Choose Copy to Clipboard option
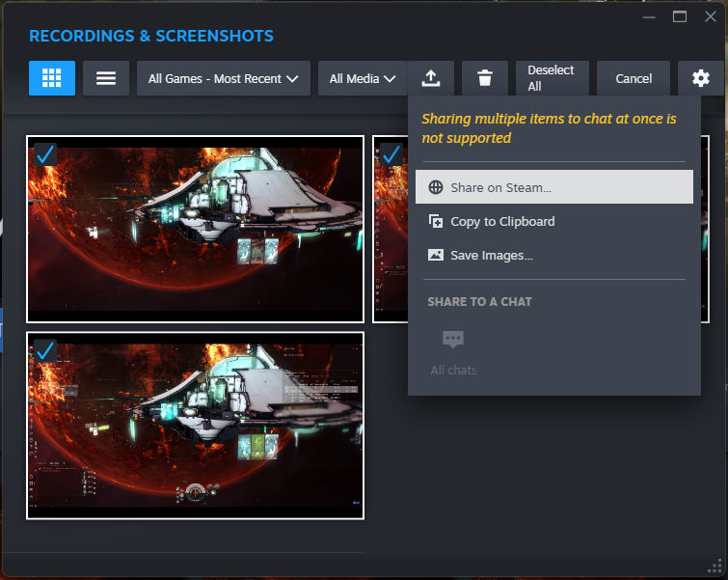 [x=553, y=221]
